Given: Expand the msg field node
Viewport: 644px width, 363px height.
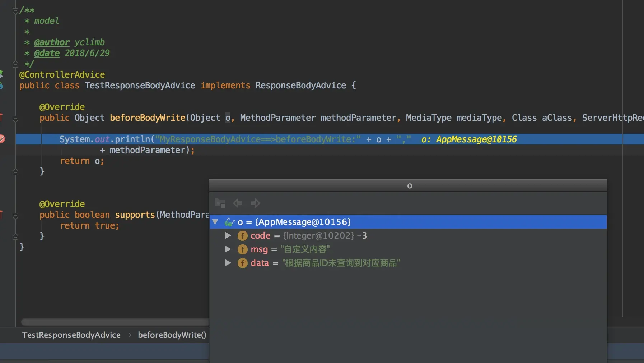Looking at the screenshot, I should [x=228, y=249].
